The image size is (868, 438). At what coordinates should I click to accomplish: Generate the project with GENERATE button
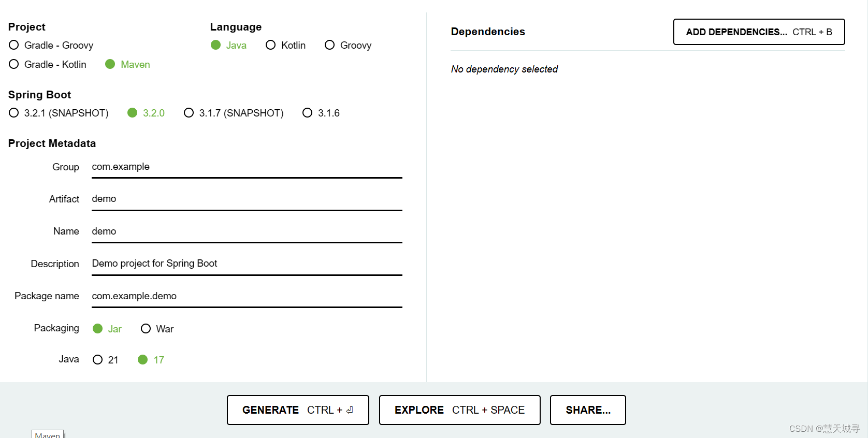click(x=298, y=410)
